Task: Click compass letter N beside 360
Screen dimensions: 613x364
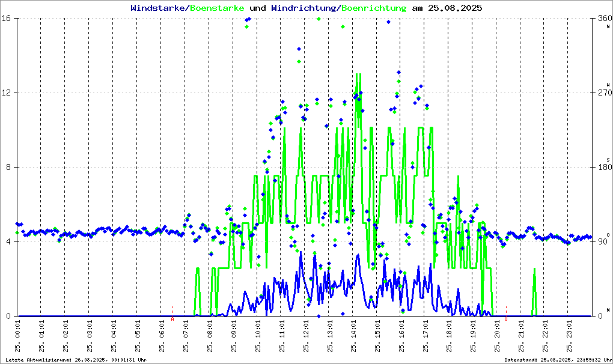Action: pyautogui.click(x=608, y=26)
